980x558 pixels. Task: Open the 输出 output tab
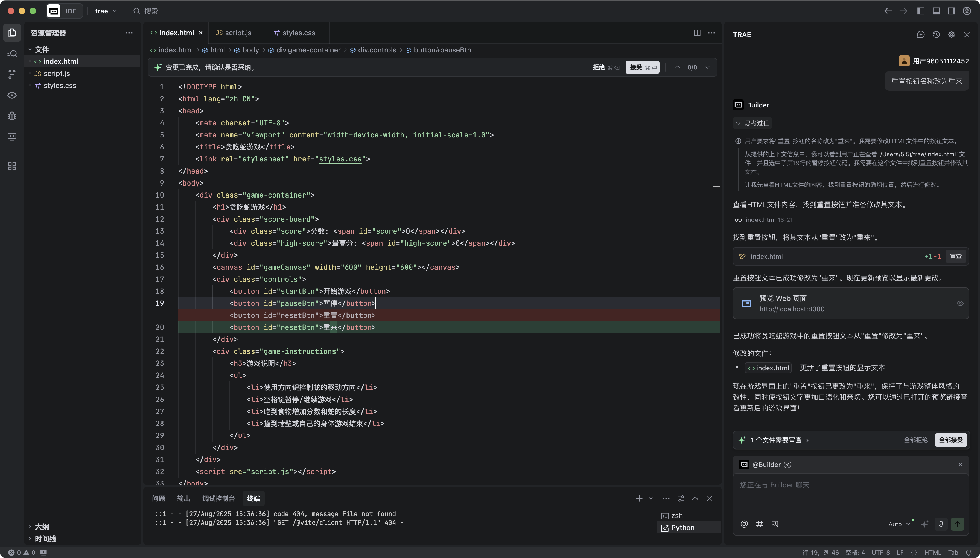click(184, 498)
